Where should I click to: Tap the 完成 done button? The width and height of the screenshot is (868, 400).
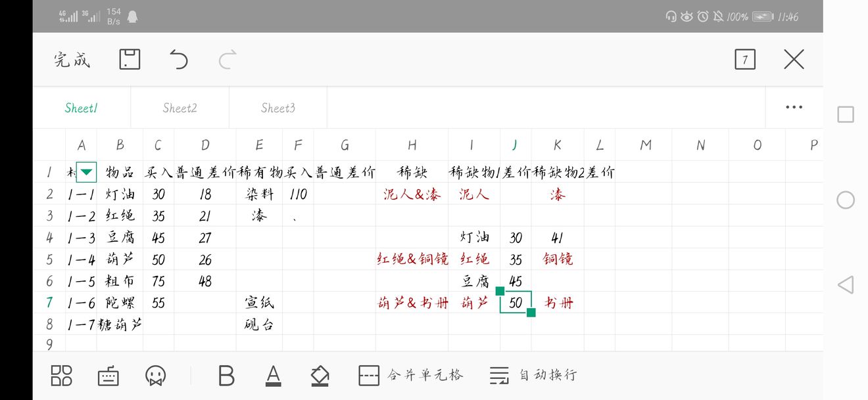click(x=72, y=60)
